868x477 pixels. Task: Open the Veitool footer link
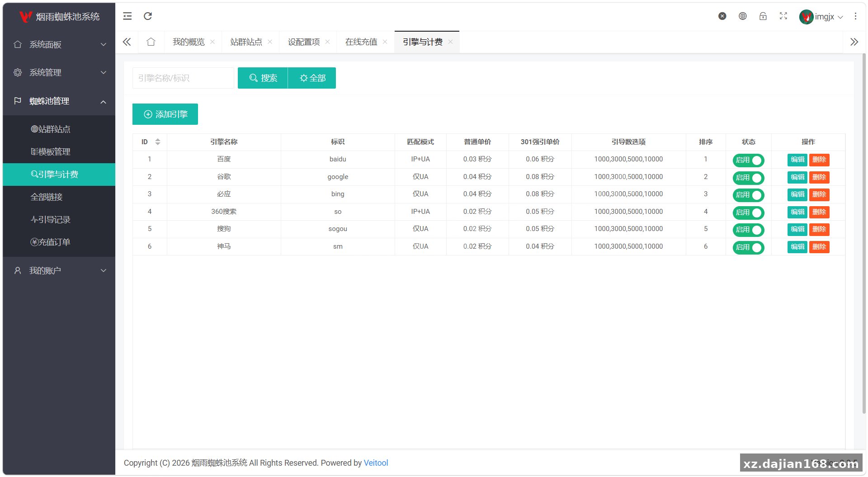click(x=376, y=463)
